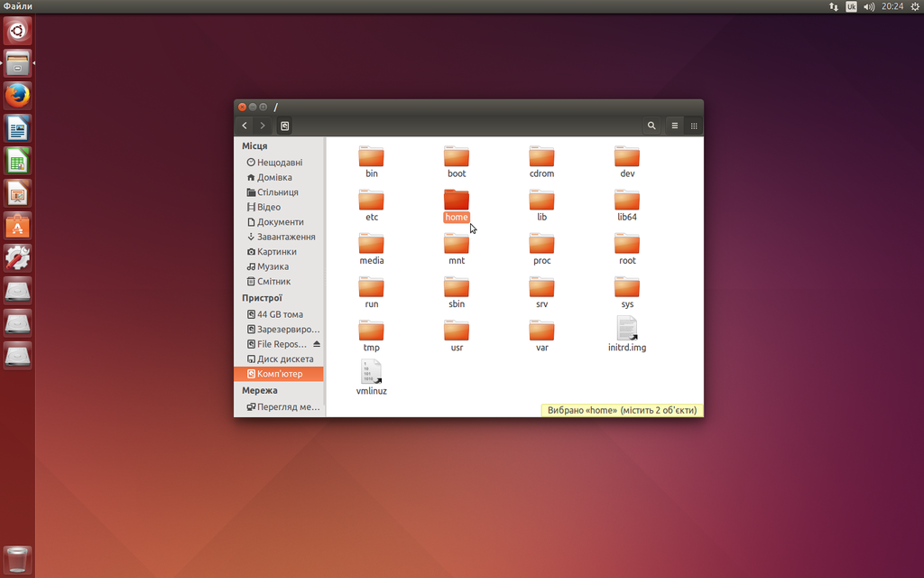Eject the File Repos... device
924x578 pixels.
pos(318,343)
